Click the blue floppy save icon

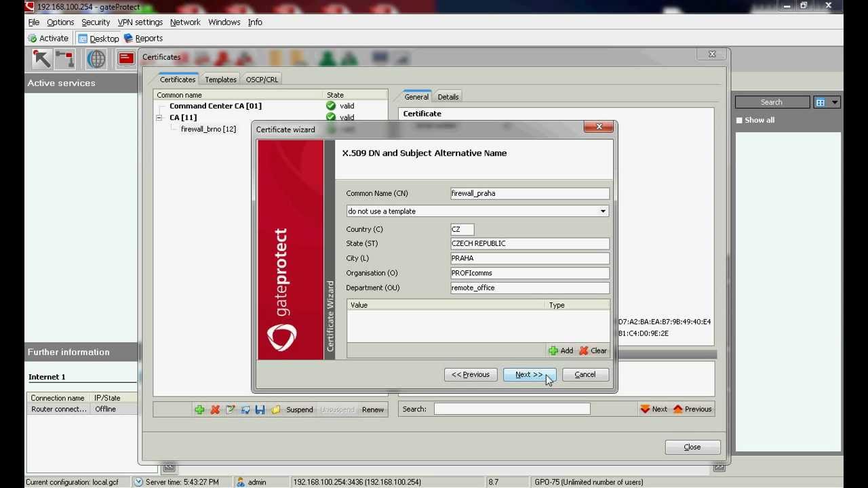click(x=260, y=409)
